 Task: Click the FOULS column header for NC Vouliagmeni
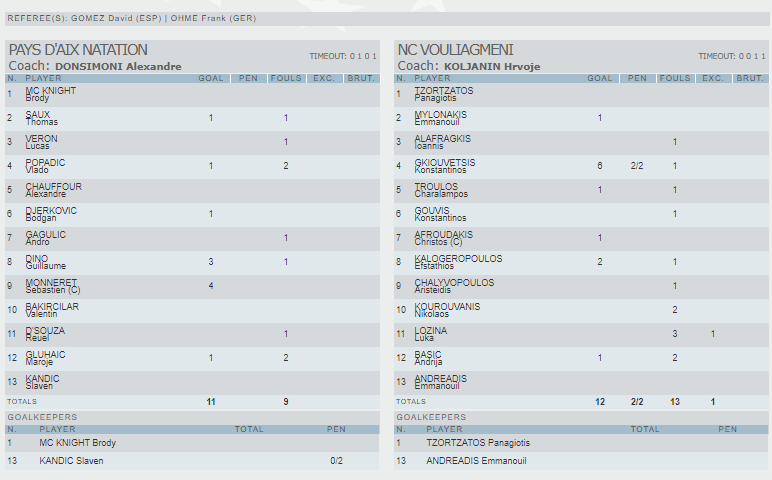coord(675,78)
